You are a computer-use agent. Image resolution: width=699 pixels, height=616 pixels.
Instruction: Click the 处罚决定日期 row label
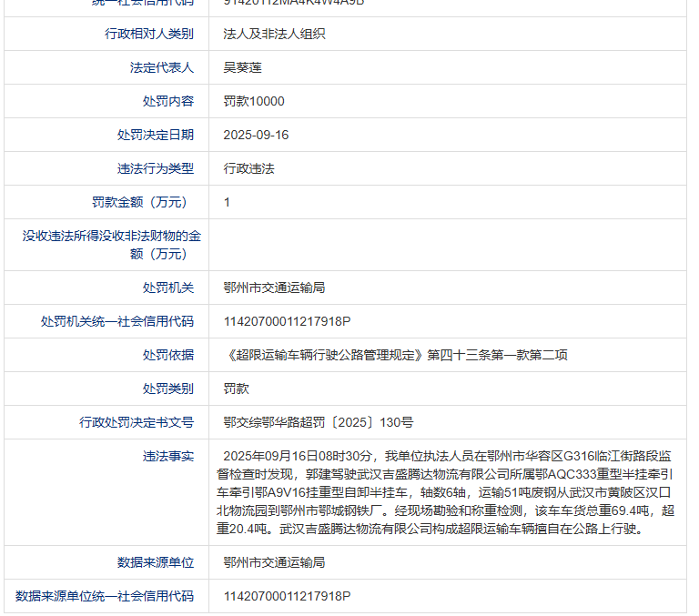[155, 135]
